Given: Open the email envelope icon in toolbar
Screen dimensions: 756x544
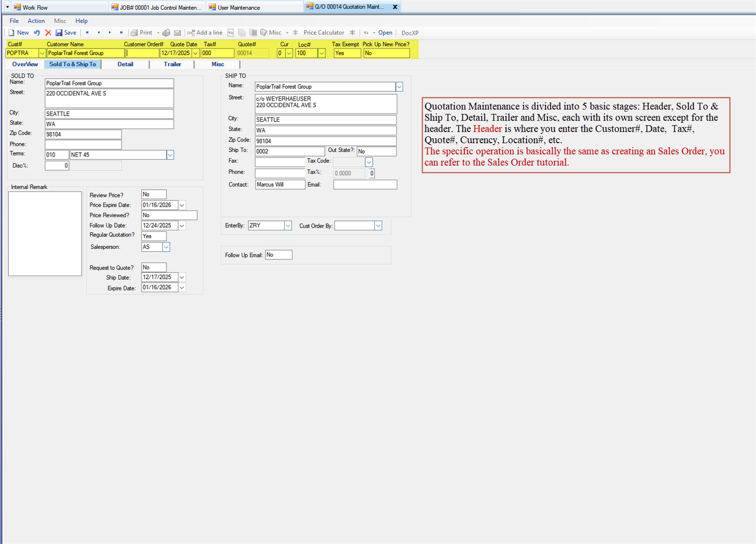Looking at the screenshot, I should pyautogui.click(x=178, y=32).
